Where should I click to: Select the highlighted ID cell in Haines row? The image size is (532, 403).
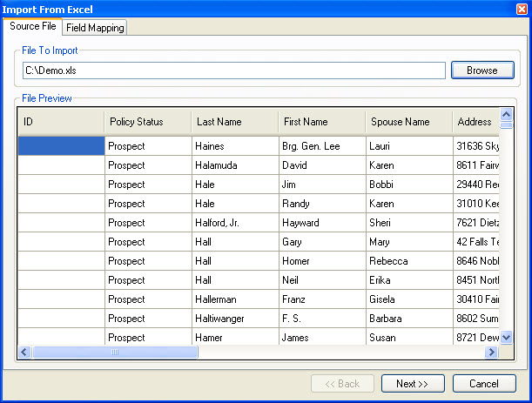click(62, 146)
